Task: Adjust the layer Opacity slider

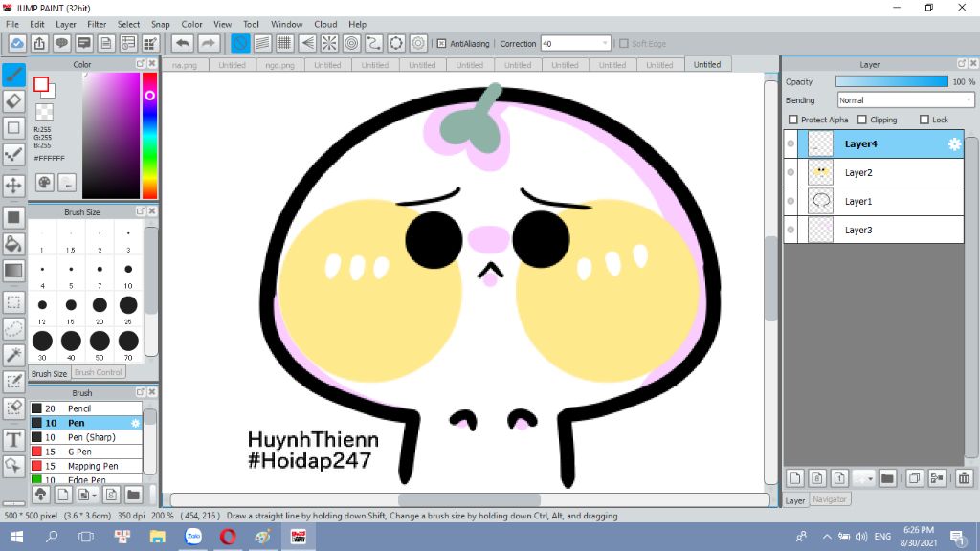Action: pyautogui.click(x=891, y=82)
